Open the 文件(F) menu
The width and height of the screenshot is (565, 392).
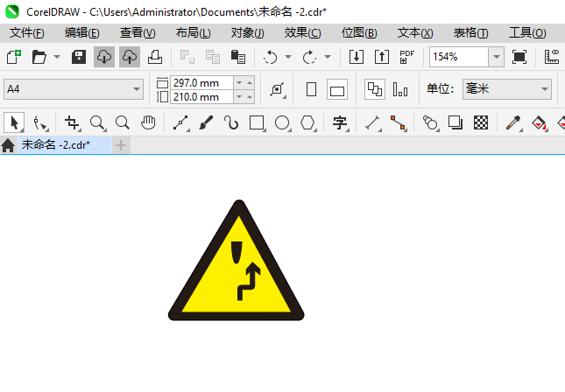[x=26, y=33]
